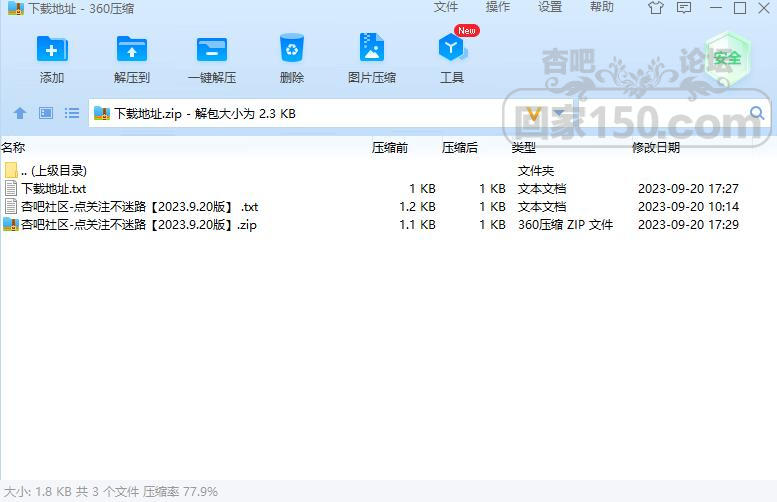Click the 解压到 (Extract to) icon
The height and width of the screenshot is (502, 777).
click(131, 58)
